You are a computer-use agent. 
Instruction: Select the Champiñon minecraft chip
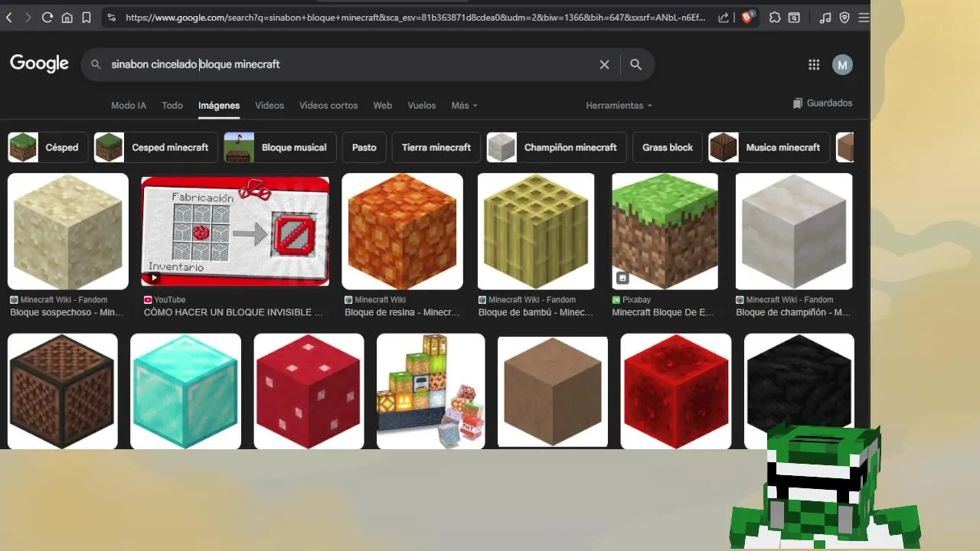click(557, 148)
